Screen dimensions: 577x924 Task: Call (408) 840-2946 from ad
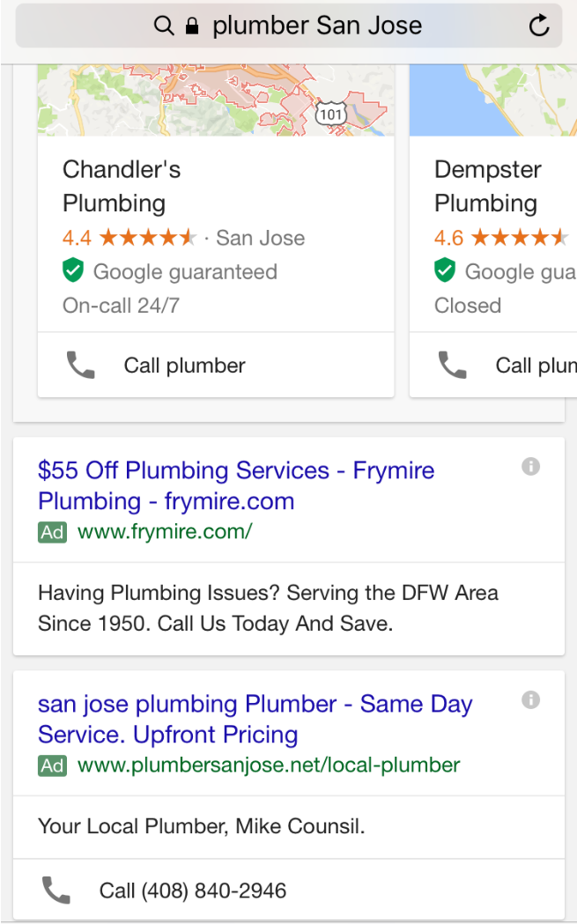[193, 891]
